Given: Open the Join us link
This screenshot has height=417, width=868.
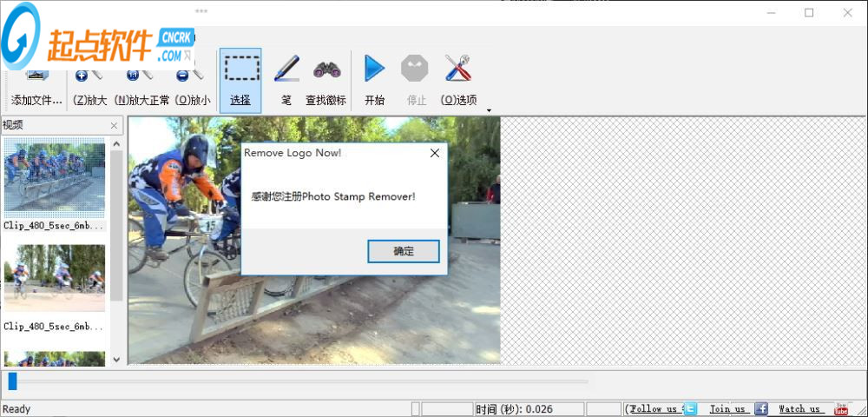Looking at the screenshot, I should [727, 408].
